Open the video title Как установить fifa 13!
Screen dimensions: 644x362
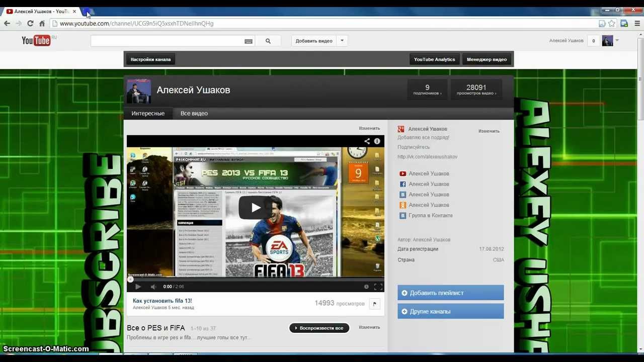pyautogui.click(x=162, y=301)
